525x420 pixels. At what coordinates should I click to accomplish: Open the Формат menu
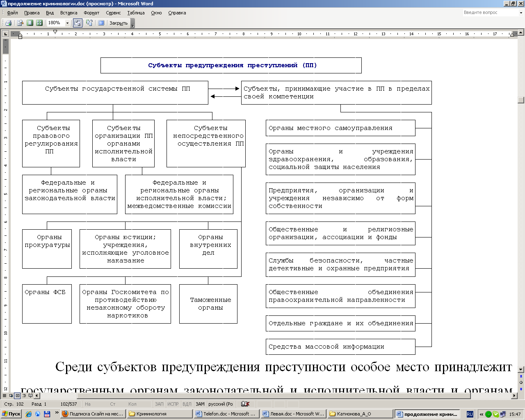91,13
